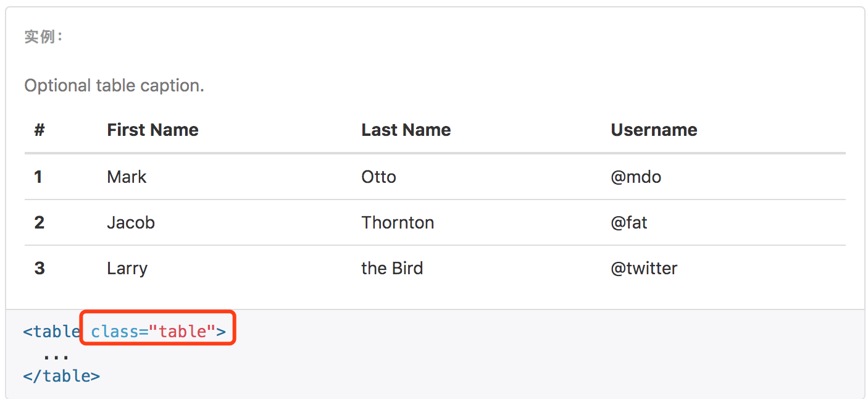Select the Jacob cell in row 2
Viewport: 868px width, 399px height.
[x=130, y=222]
